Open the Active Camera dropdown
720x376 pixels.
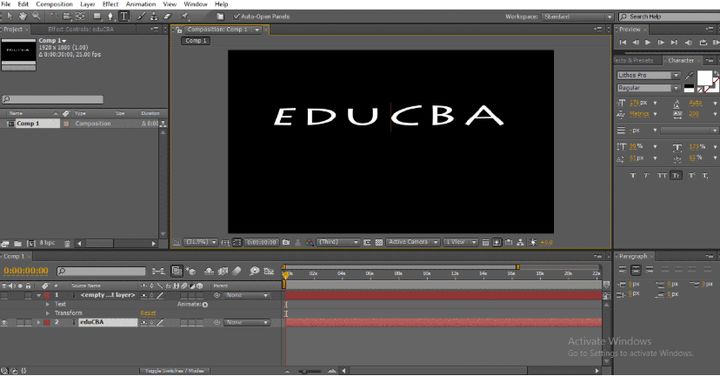[x=412, y=242]
